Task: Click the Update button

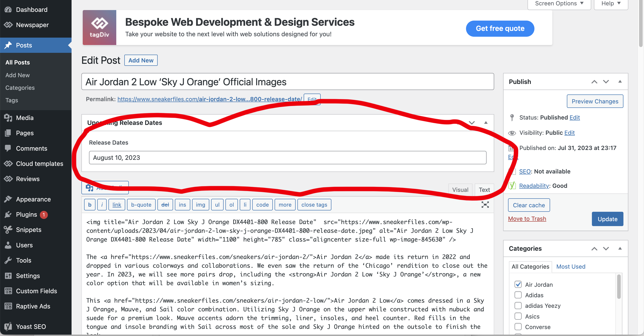Action: (608, 219)
